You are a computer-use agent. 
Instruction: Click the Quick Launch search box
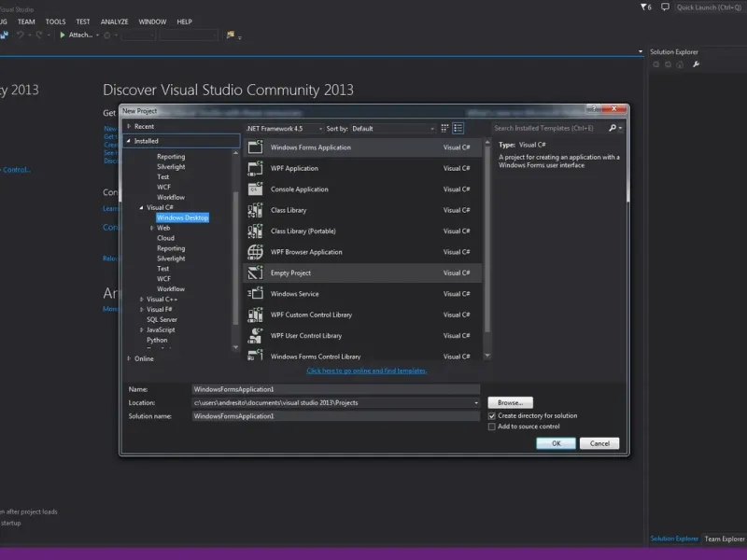click(x=710, y=7)
